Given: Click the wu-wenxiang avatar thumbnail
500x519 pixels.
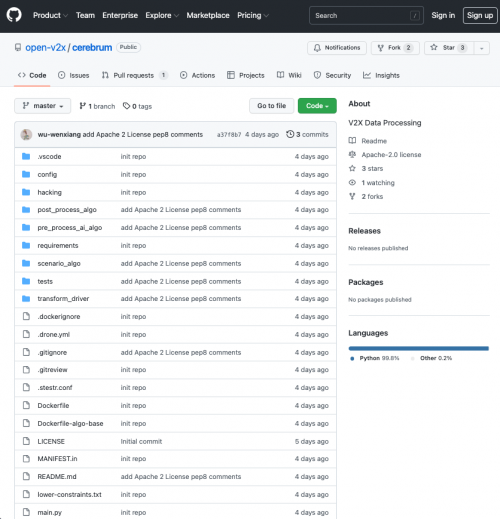Looking at the screenshot, I should [26, 134].
